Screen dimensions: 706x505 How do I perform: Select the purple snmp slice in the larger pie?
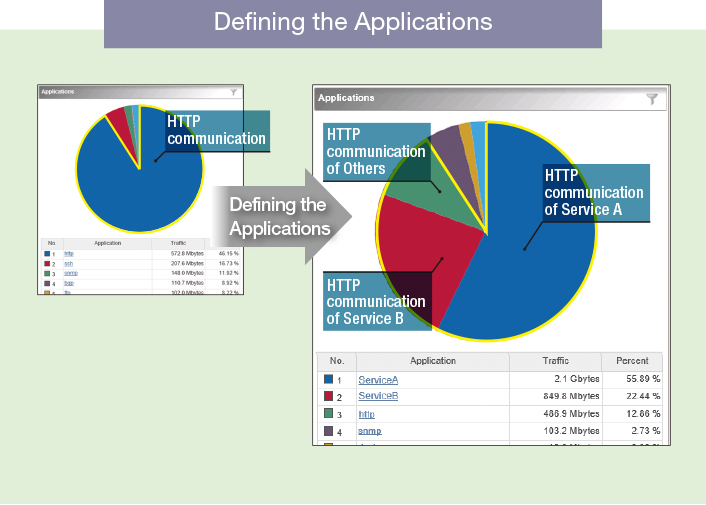tap(455, 153)
